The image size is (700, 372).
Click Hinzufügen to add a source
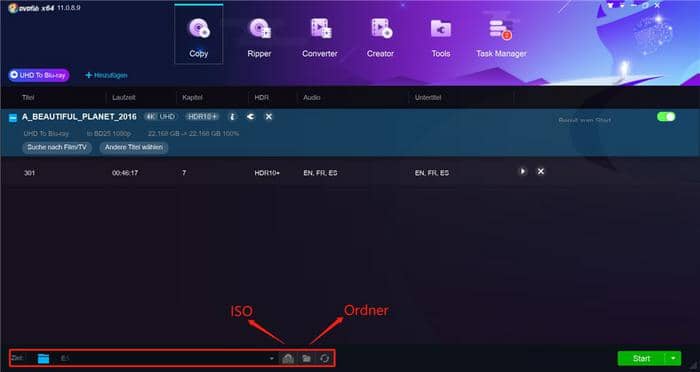(106, 75)
